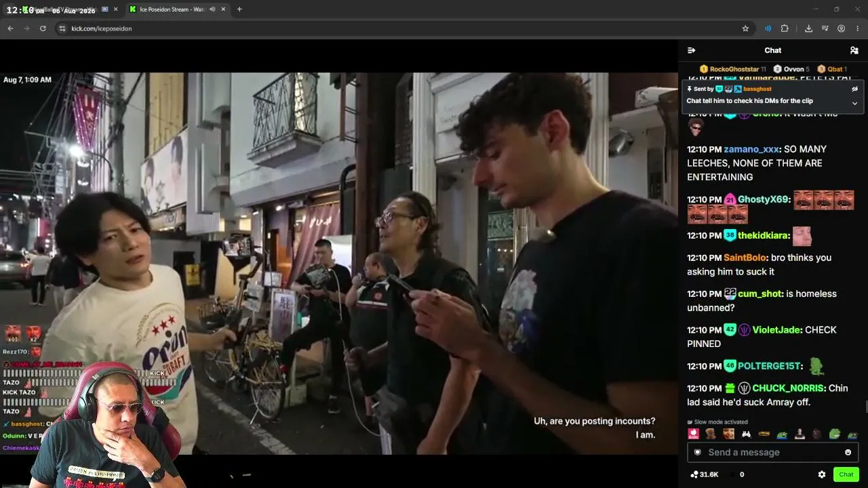Open browser downloads

(x=808, y=28)
